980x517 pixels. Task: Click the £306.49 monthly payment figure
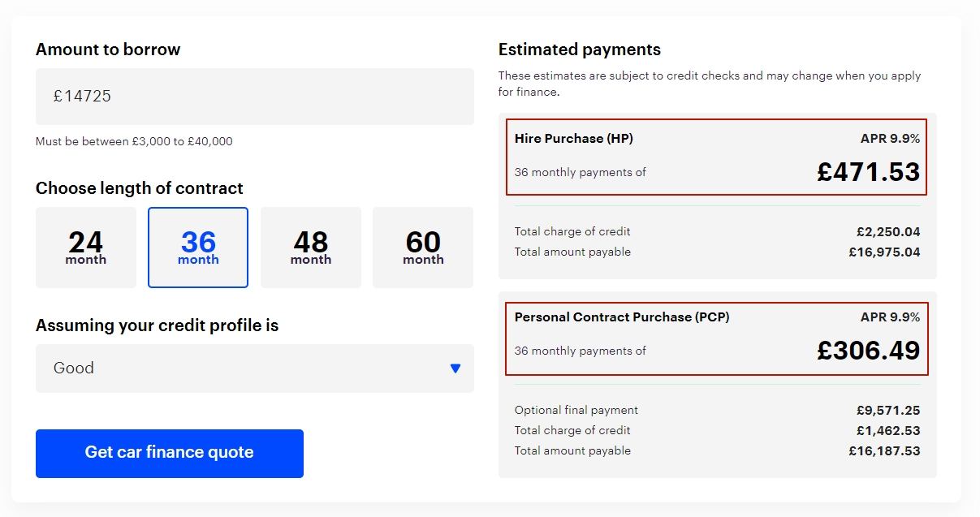(x=868, y=351)
